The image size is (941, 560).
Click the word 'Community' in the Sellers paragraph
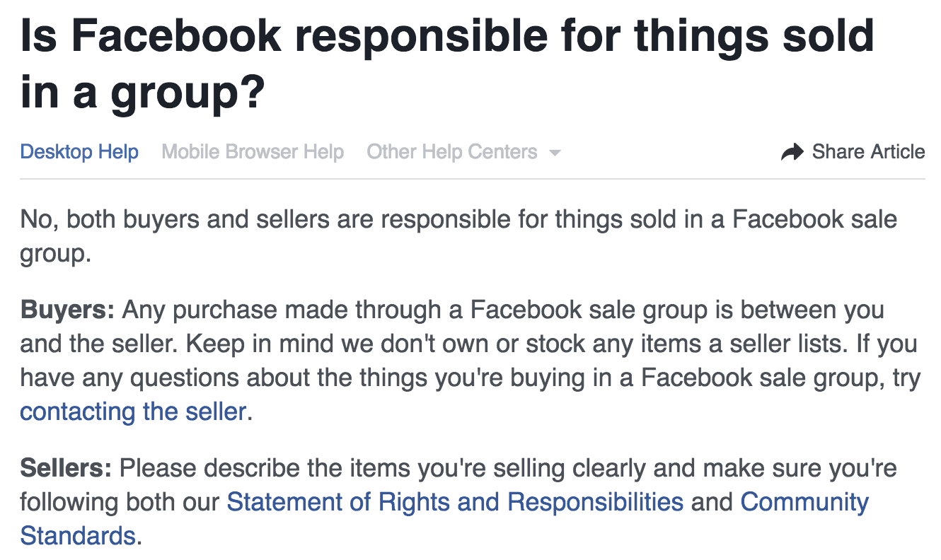(x=804, y=502)
